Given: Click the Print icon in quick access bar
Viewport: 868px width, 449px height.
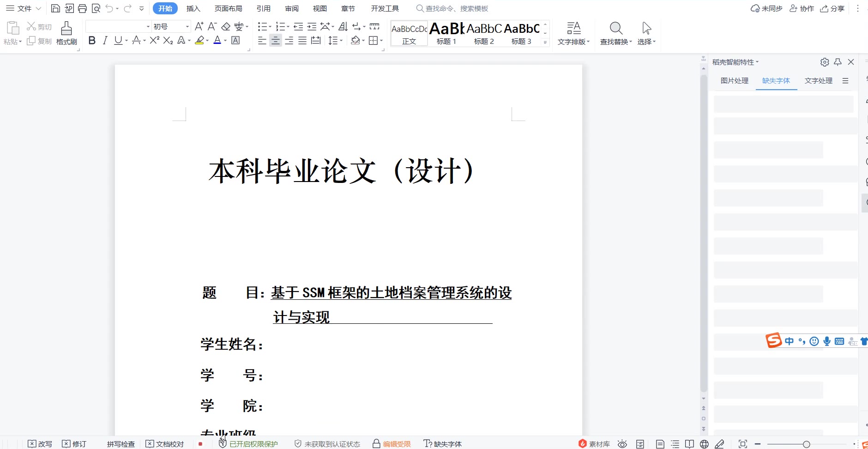Looking at the screenshot, I should tap(82, 8).
